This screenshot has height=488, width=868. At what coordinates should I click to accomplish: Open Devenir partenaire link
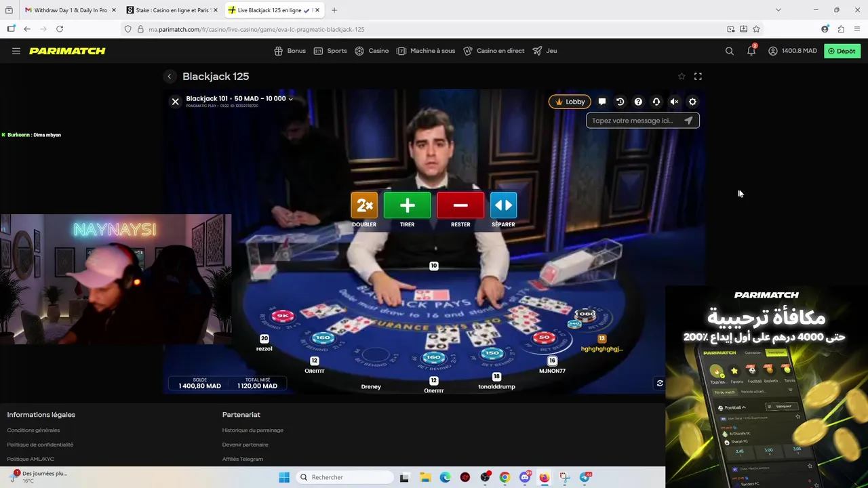(x=245, y=445)
